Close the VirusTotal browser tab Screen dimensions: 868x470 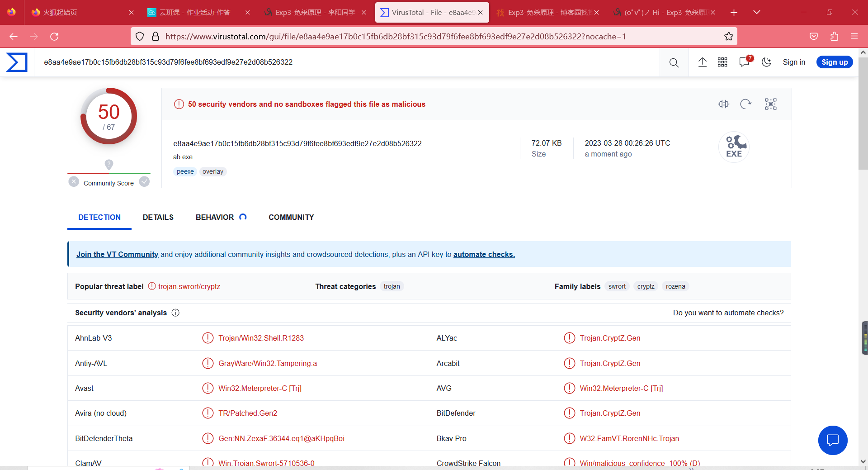click(x=480, y=13)
